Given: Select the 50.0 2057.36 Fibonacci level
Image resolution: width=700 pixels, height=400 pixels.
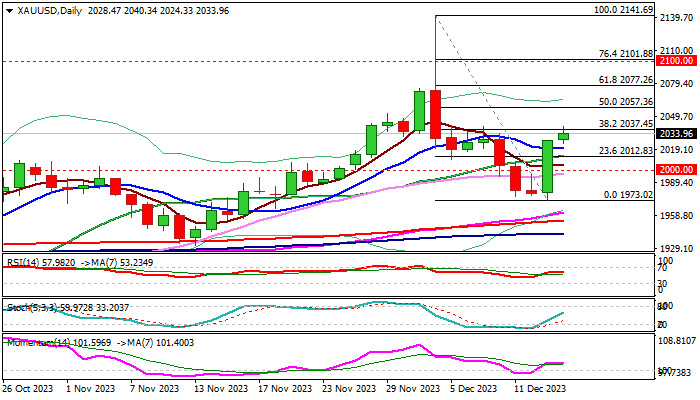Looking at the screenshot, I should point(626,102).
